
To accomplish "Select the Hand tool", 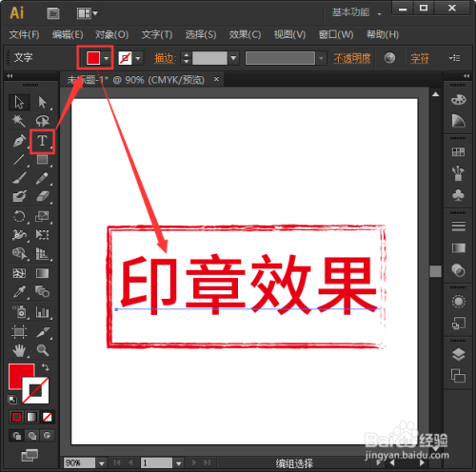I will pos(19,350).
